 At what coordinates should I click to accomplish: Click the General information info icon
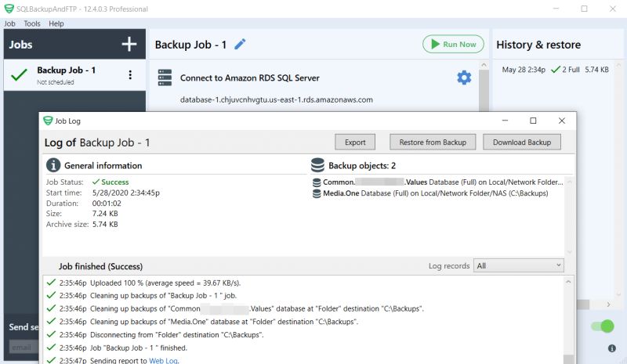[x=53, y=165]
